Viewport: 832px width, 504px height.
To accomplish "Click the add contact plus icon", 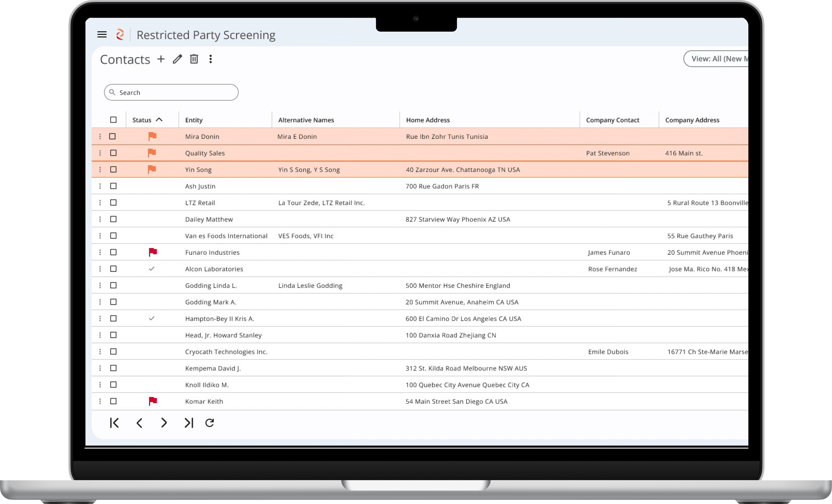I will (161, 59).
